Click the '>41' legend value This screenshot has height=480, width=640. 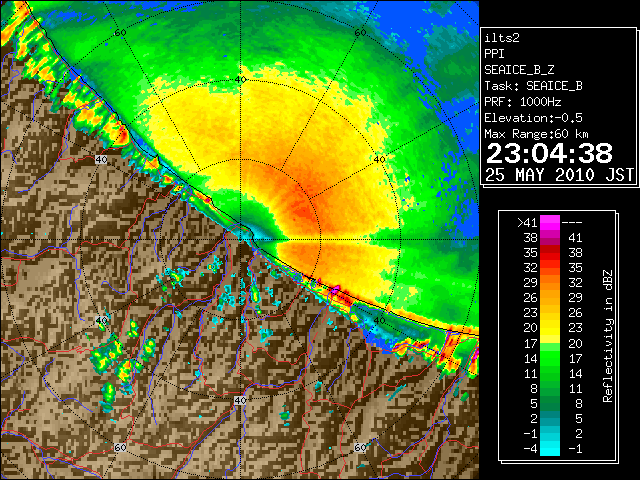[527, 223]
